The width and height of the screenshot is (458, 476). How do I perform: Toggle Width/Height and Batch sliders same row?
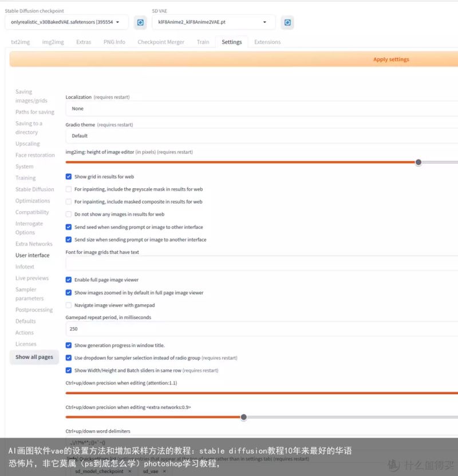click(x=69, y=370)
